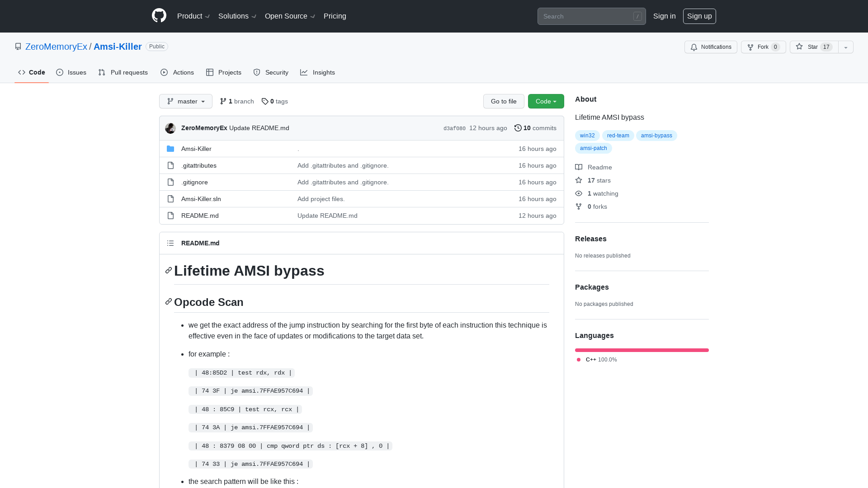Viewport: 868px width, 488px height.
Task: Open Amsi-Killer.sln file name
Action: click(201, 199)
